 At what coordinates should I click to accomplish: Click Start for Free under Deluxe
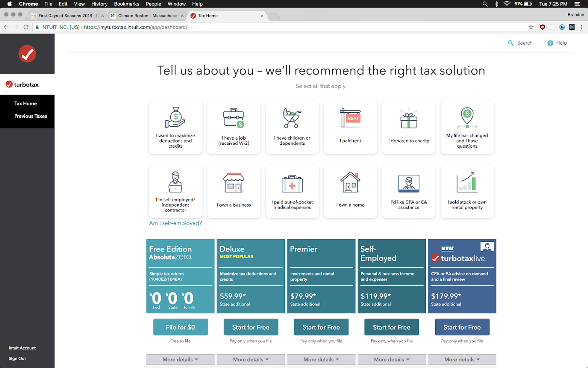(251, 327)
